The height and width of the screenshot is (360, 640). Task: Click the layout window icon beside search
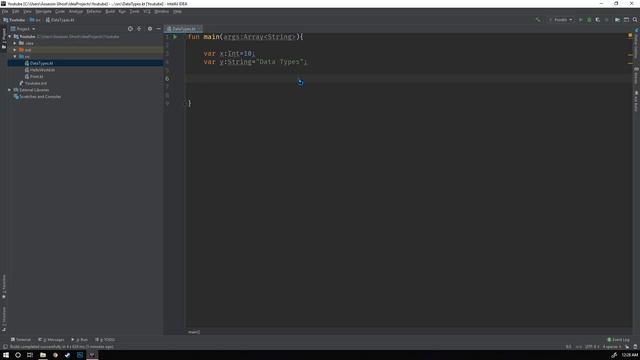click(x=626, y=20)
